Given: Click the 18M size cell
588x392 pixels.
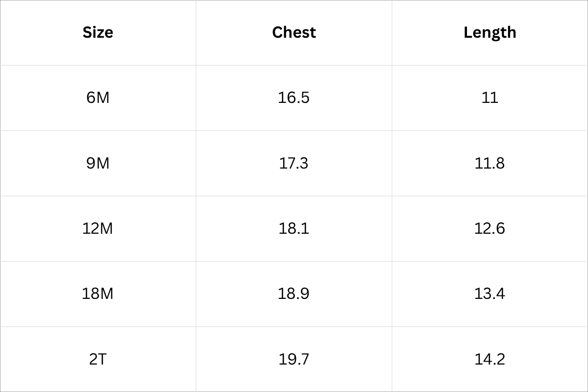Looking at the screenshot, I should point(98,294).
